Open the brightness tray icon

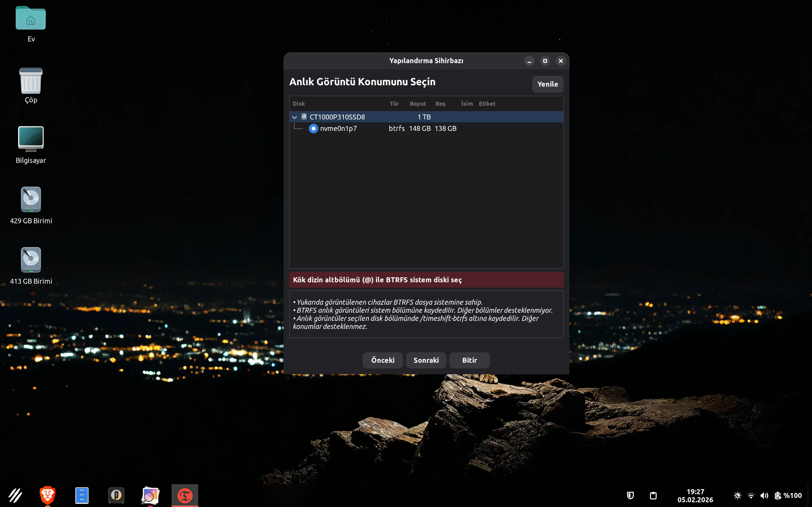[x=737, y=495]
